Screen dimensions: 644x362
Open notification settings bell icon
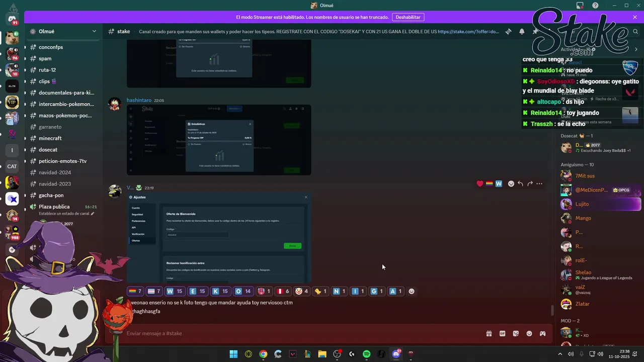pyautogui.click(x=522, y=31)
